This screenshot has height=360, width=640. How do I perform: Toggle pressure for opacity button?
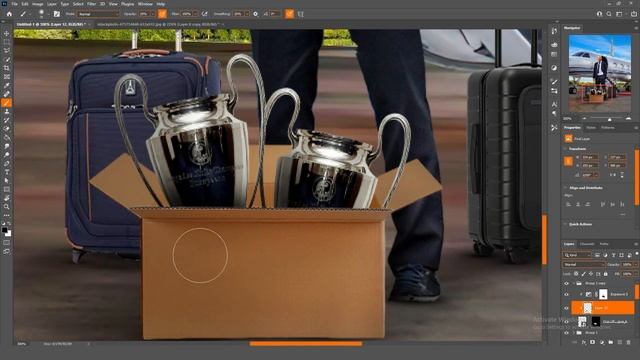[162, 14]
